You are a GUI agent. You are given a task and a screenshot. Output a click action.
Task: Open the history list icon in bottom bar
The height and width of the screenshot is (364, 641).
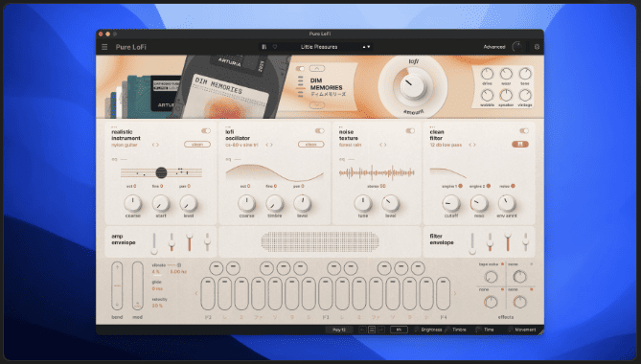pos(372,330)
